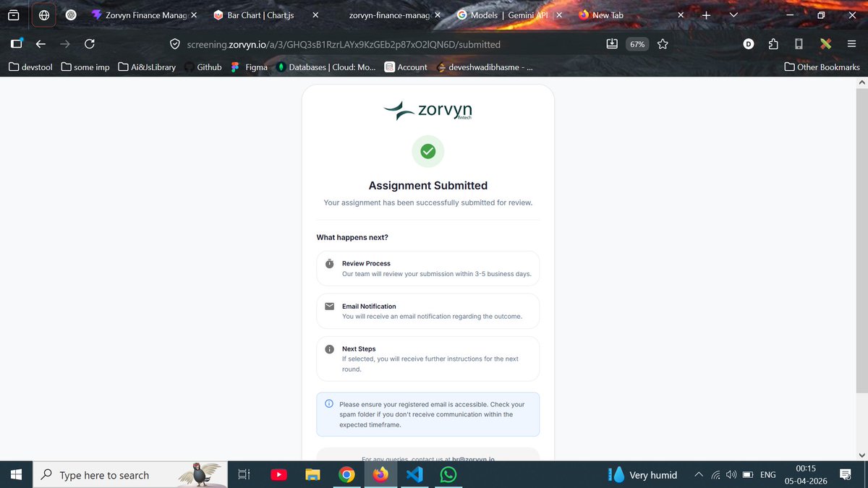Open the some imp bookmarks folder
This screenshot has height=488, width=868.
pyautogui.click(x=85, y=67)
